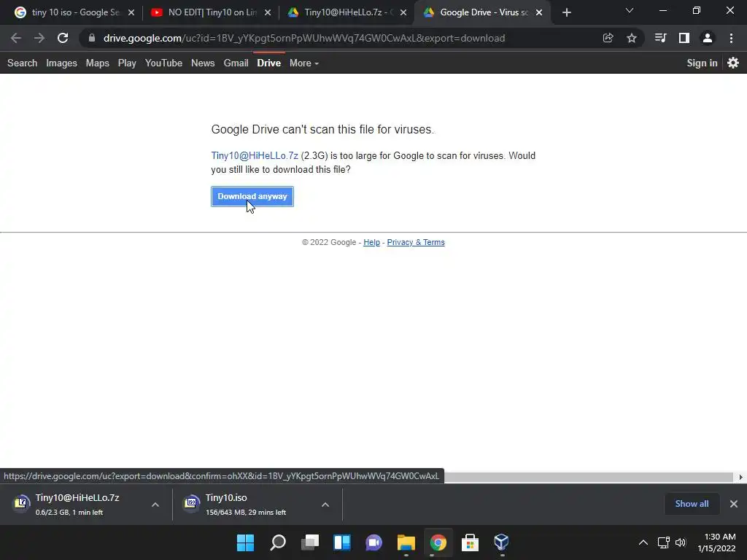This screenshot has height=560, width=747.
Task: Open File Explorer from the taskbar
Action: (x=406, y=542)
